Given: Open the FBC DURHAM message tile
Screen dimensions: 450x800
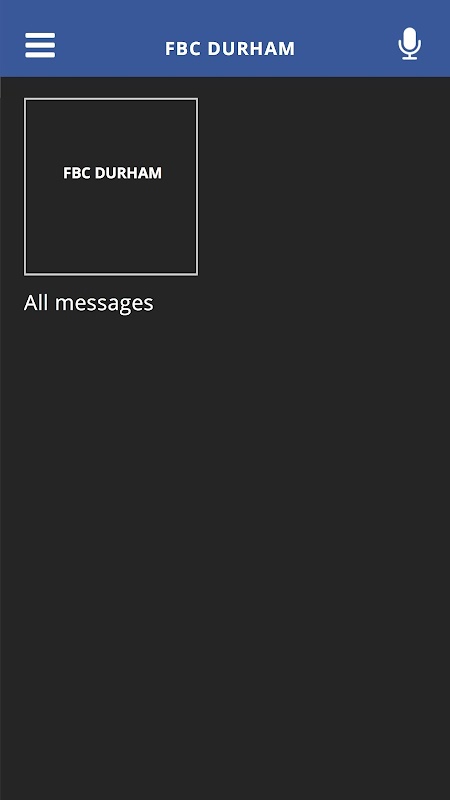Looking at the screenshot, I should [x=111, y=187].
